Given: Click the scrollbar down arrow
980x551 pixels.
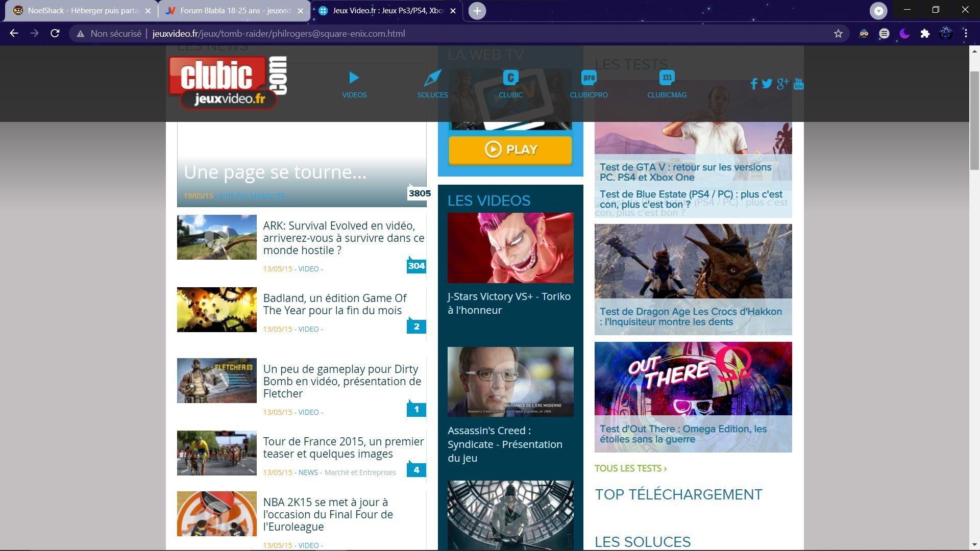Looking at the screenshot, I should [974, 545].
